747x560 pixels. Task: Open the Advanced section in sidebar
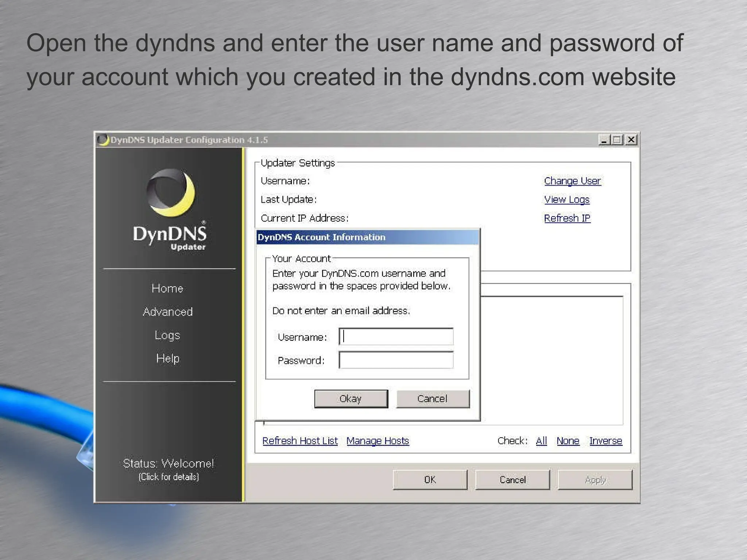pos(168,312)
